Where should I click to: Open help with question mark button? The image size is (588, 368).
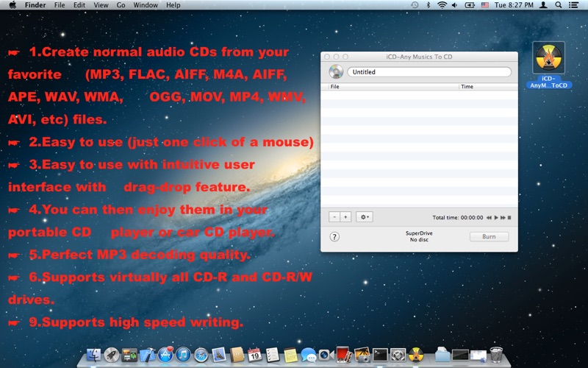click(334, 237)
